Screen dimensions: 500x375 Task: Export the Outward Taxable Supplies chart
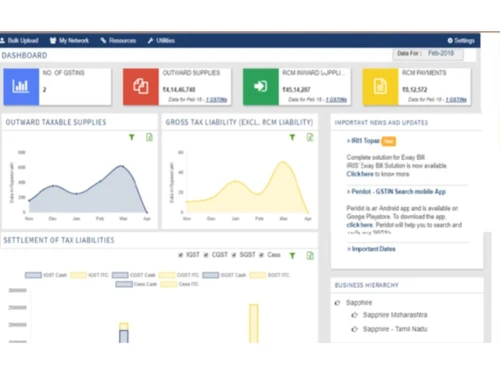[x=149, y=137]
